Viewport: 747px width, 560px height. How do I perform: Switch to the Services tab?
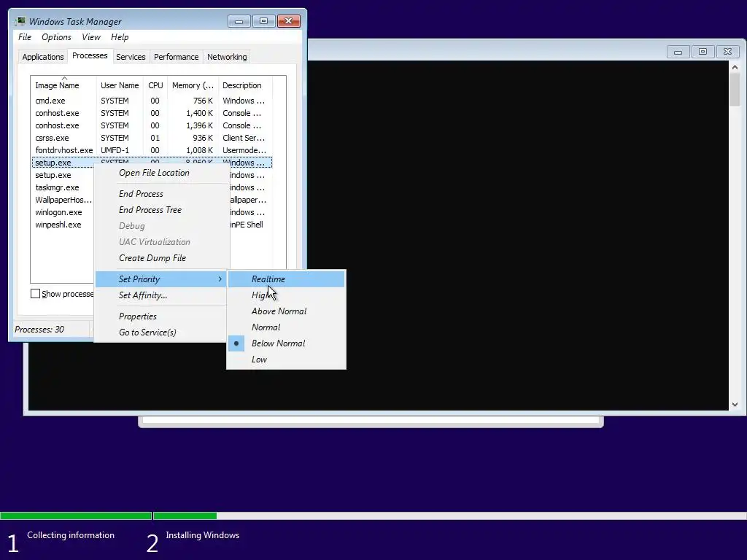click(x=131, y=57)
